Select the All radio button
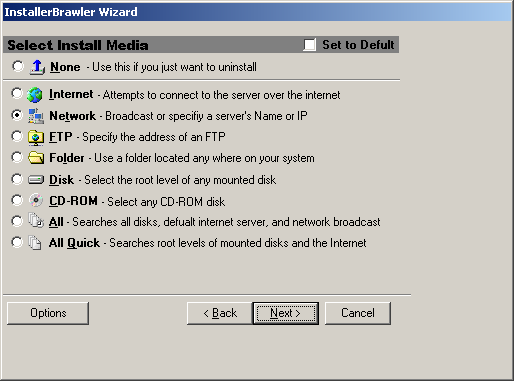The width and height of the screenshot is (514, 381). 17,221
